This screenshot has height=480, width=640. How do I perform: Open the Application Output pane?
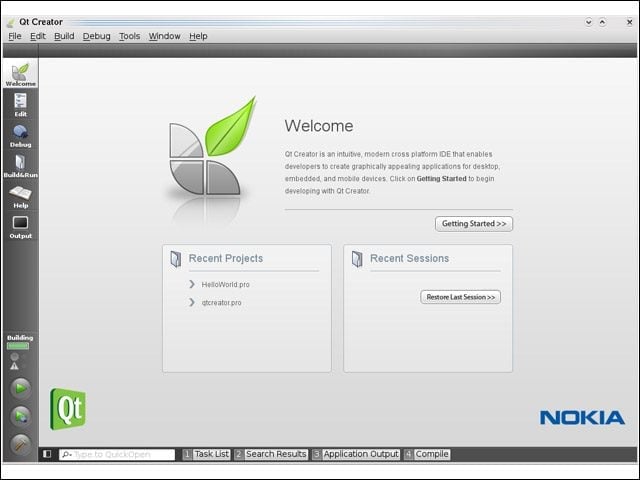coord(356,454)
